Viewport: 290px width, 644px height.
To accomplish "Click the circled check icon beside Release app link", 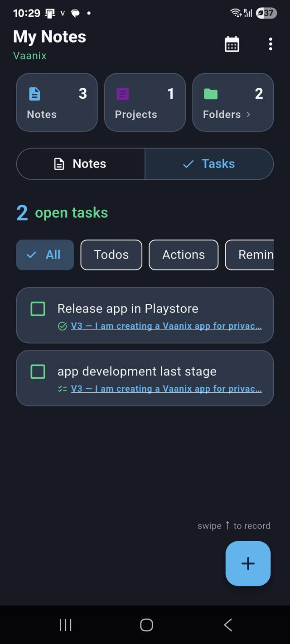I will 62,326.
